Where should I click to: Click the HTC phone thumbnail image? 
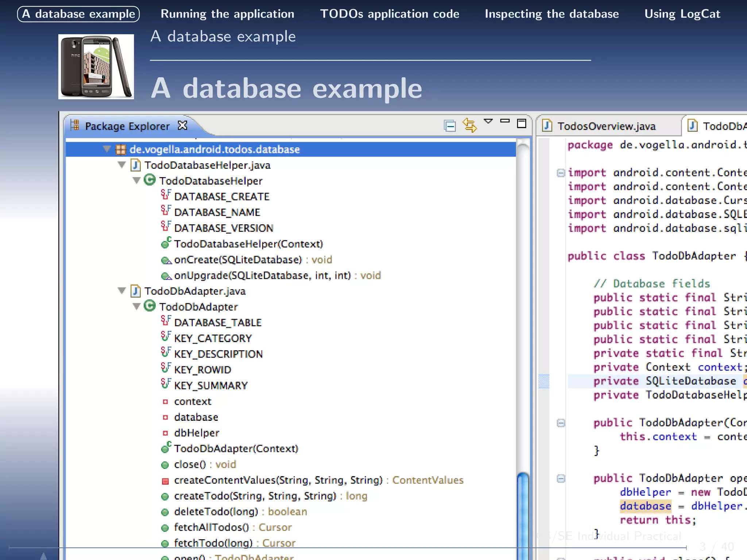(96, 67)
